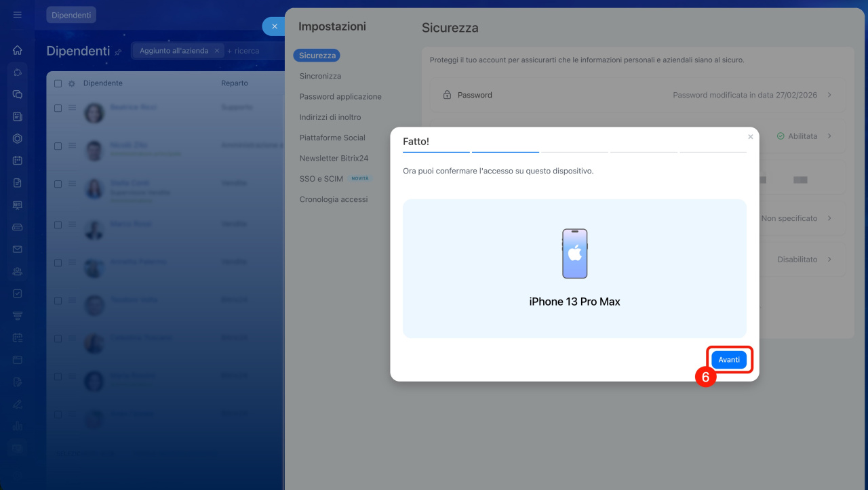This screenshot has height=490, width=868.
Task: Go to the home icon in sidebar
Action: coord(18,50)
